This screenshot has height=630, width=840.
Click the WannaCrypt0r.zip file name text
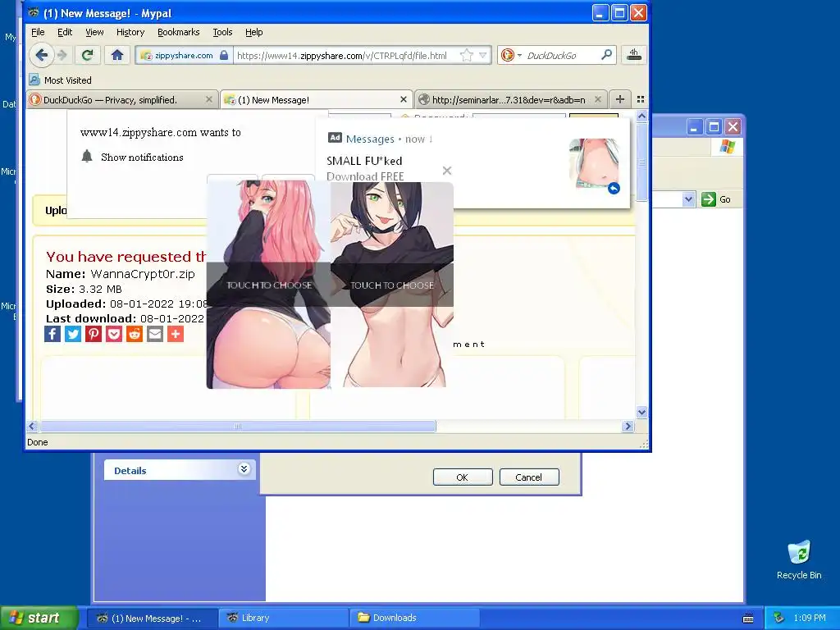(x=143, y=274)
